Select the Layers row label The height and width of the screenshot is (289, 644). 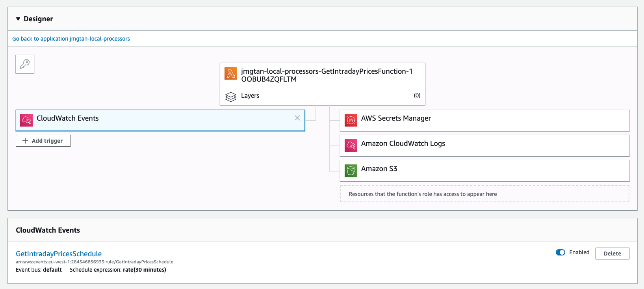pyautogui.click(x=250, y=95)
